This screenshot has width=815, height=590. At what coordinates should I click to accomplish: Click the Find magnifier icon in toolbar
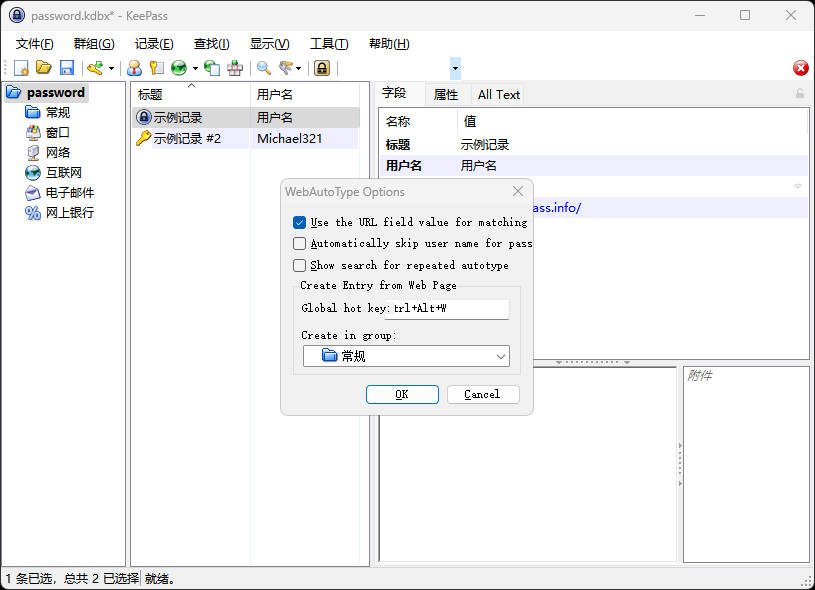pos(264,68)
